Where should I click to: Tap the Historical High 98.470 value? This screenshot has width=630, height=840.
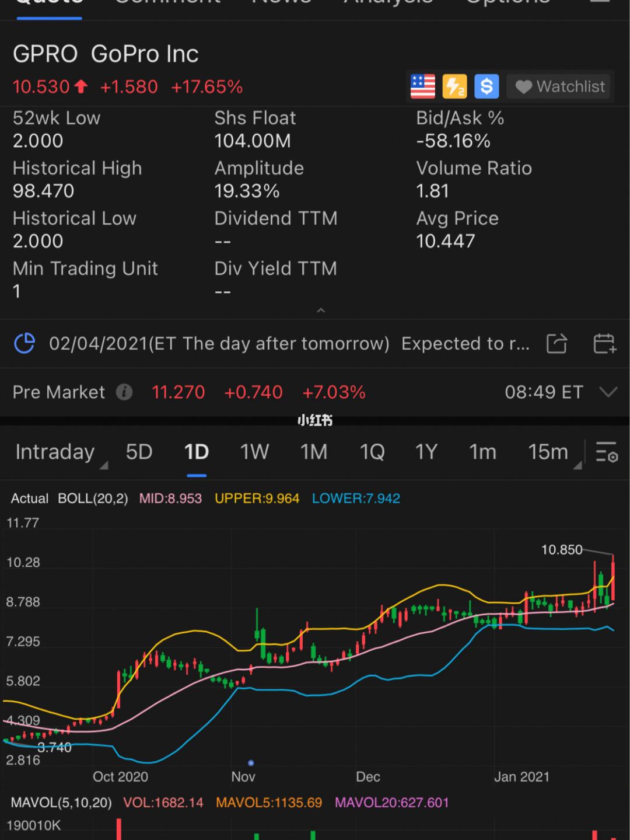[44, 191]
